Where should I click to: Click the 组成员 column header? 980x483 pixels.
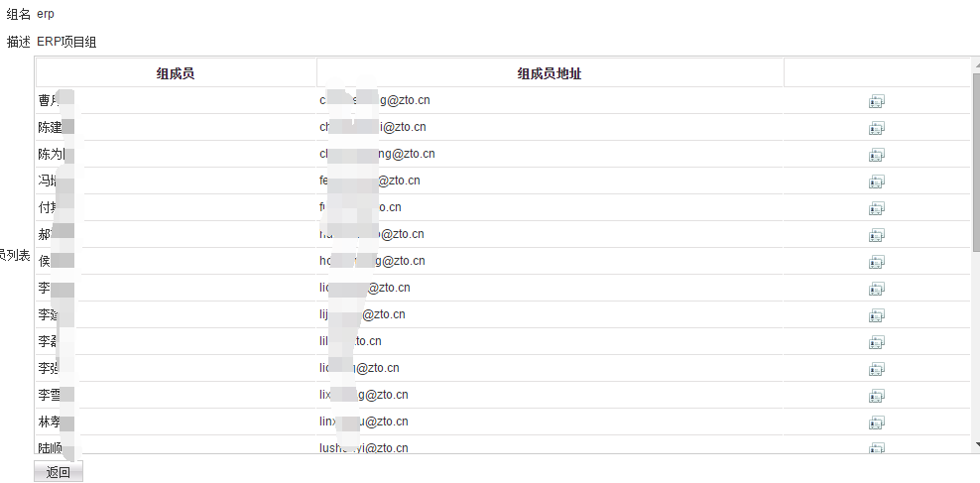pyautogui.click(x=176, y=73)
